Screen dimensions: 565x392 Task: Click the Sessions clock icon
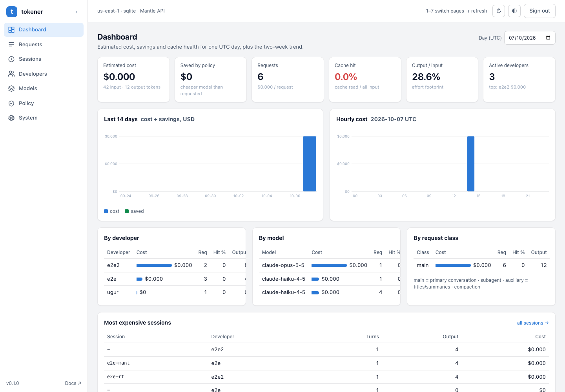[x=11, y=59]
